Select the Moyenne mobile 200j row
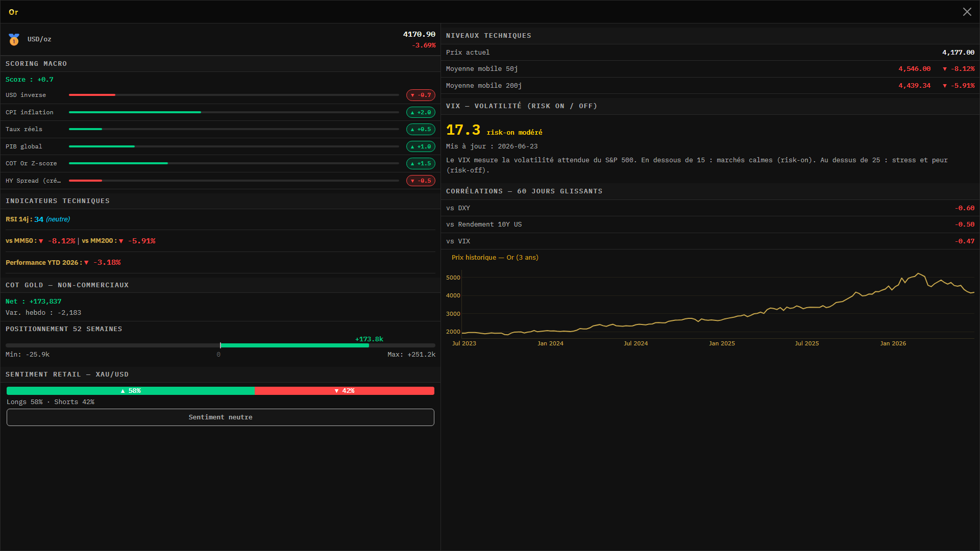Screen dimensions: 980x551 click(x=710, y=86)
